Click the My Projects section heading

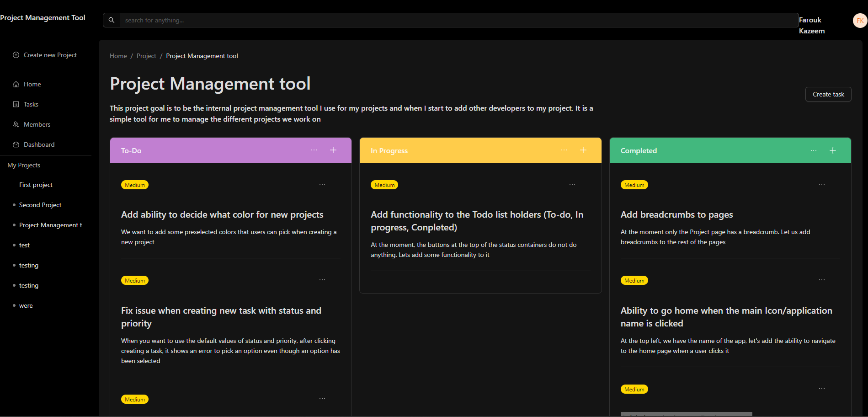click(24, 165)
